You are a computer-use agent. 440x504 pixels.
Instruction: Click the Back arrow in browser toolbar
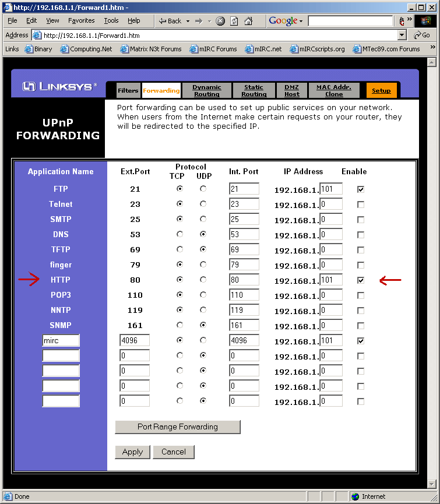[x=170, y=21]
